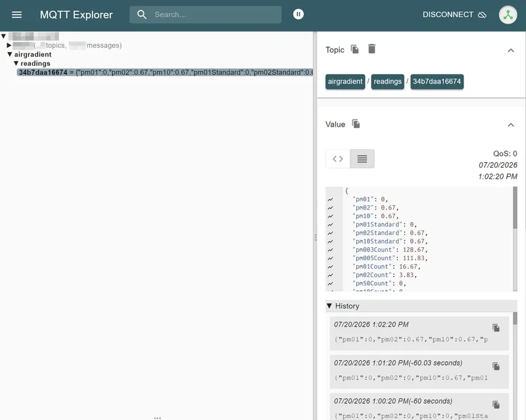Select the 1:00:20 PM history message

pos(419,407)
